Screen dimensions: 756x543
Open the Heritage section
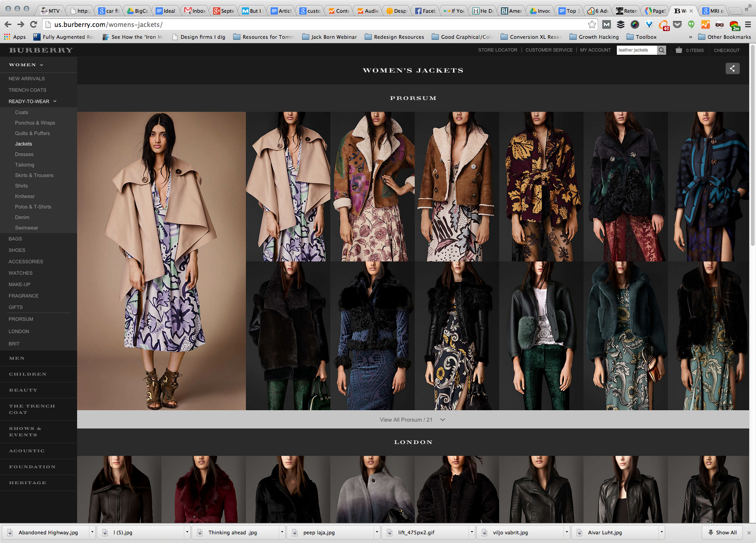tap(27, 483)
